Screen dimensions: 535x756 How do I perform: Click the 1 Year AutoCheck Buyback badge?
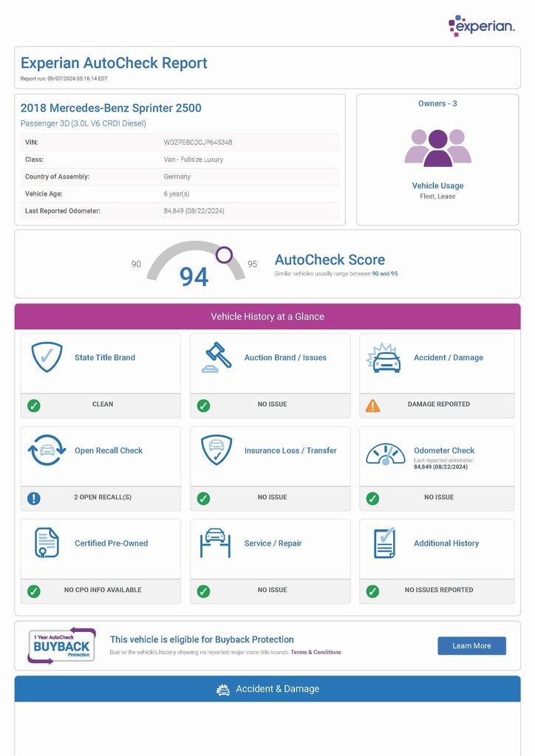tap(61, 645)
